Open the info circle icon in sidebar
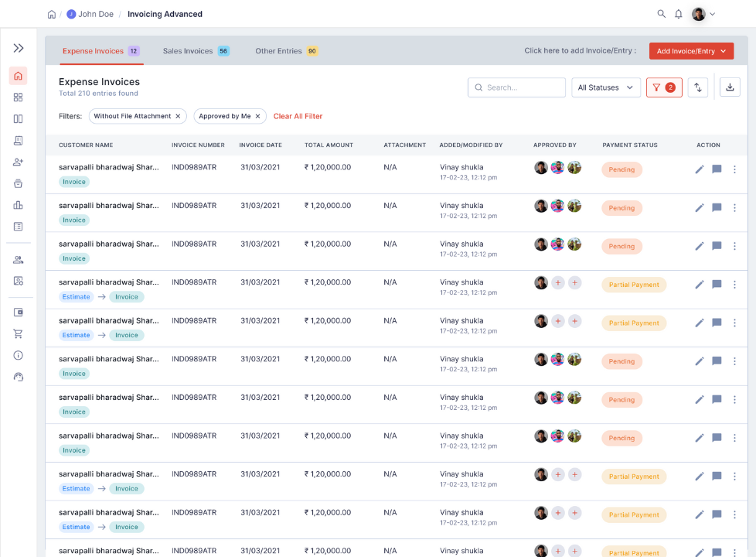Viewport: 756px width, 557px height. coord(19,356)
